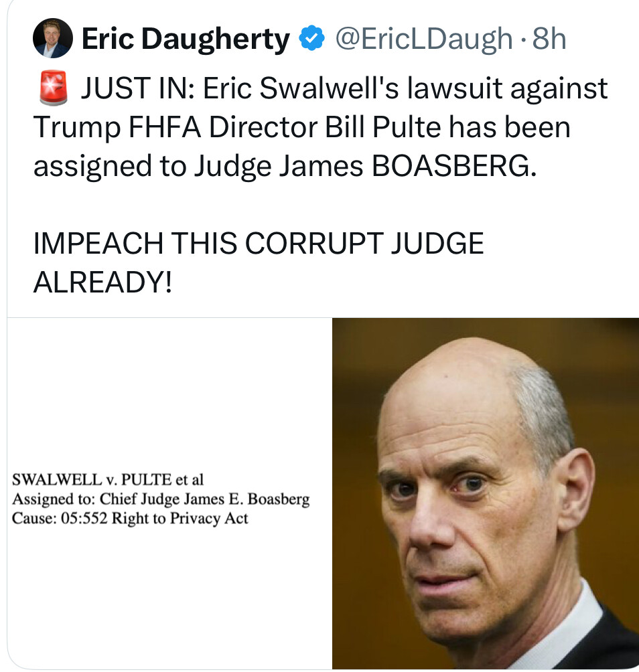Image resolution: width=639 pixels, height=672 pixels.
Task: Click the word Trump in the tweet
Action: point(77,129)
